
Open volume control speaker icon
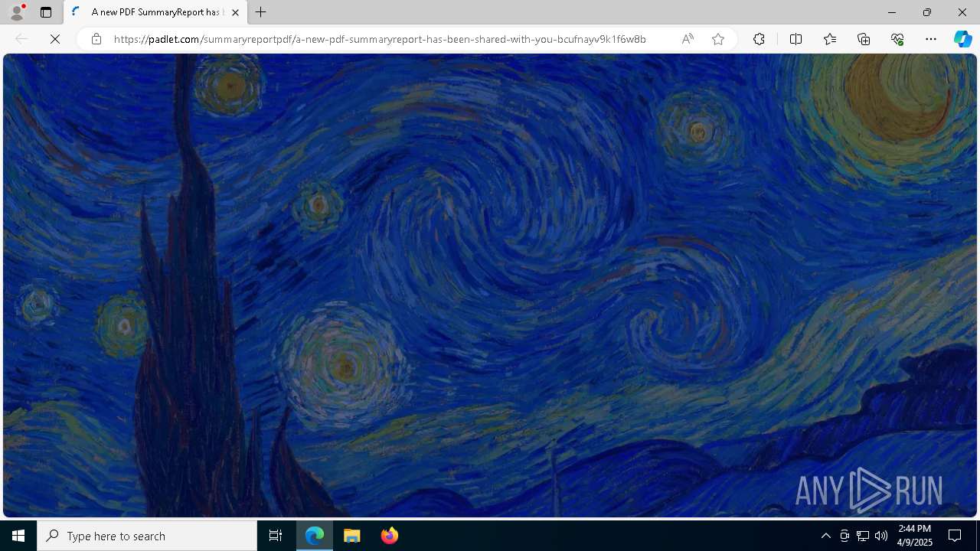[x=881, y=536]
